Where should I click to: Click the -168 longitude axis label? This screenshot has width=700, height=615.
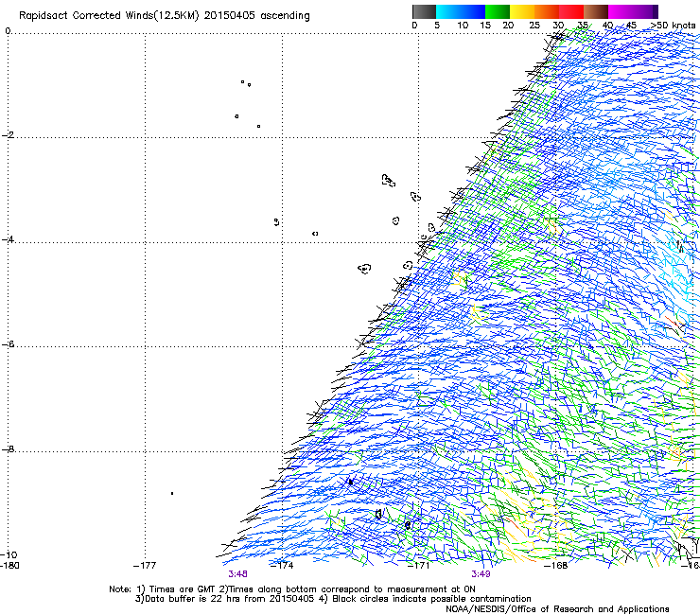click(556, 566)
